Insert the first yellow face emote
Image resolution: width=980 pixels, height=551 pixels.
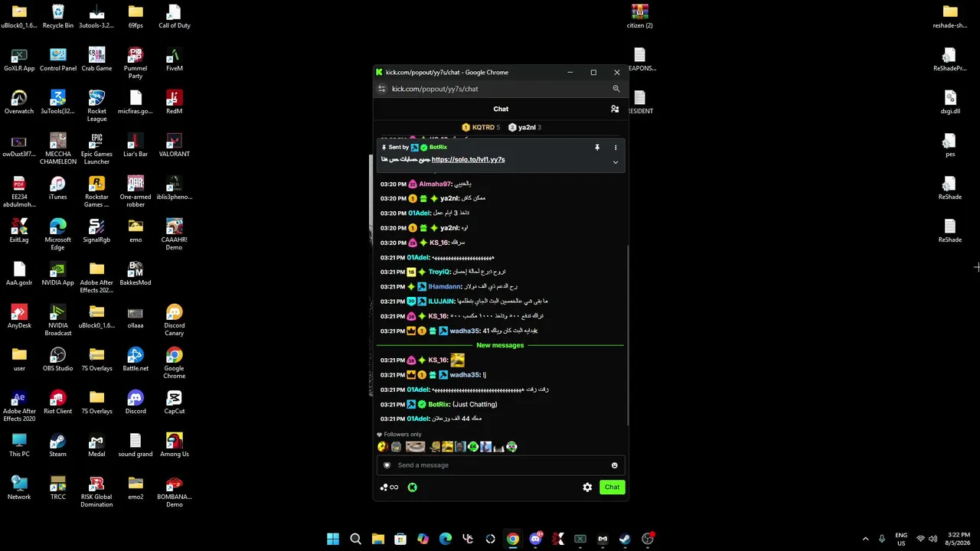[x=383, y=447]
